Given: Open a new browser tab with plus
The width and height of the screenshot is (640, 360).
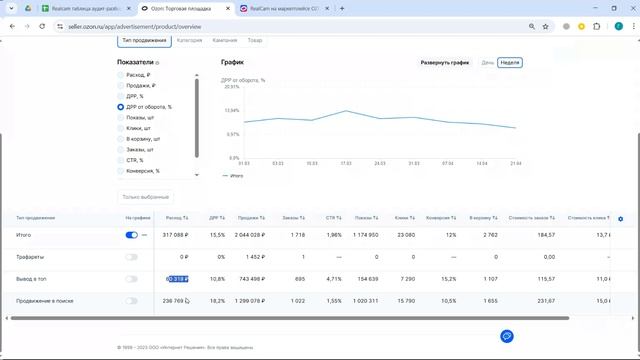Looking at the screenshot, I should (x=342, y=8).
